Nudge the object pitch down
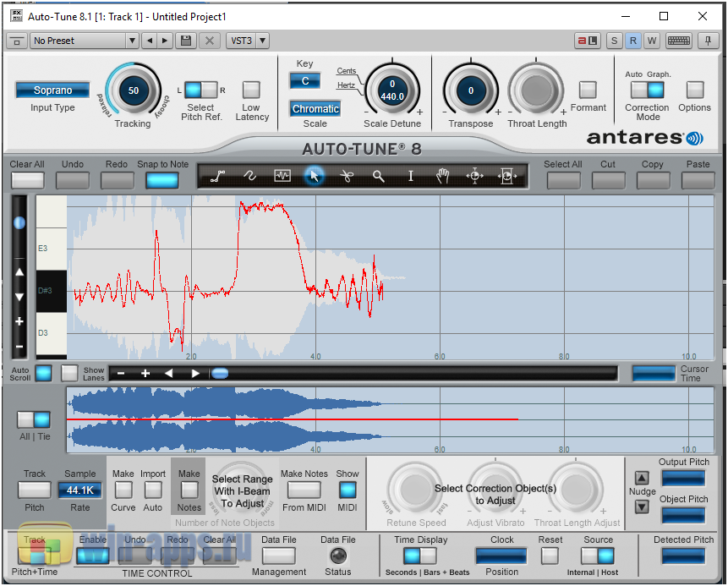The height and width of the screenshot is (586, 728). [x=642, y=507]
